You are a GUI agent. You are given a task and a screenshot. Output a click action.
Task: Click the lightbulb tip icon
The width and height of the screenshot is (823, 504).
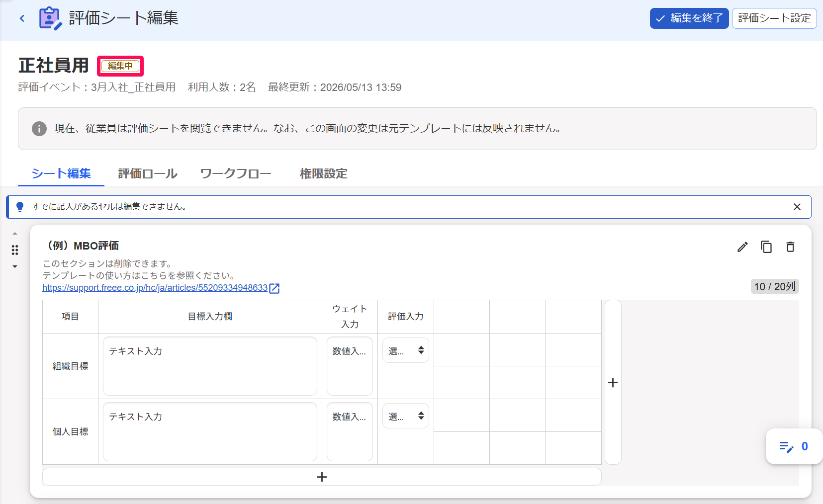20,207
